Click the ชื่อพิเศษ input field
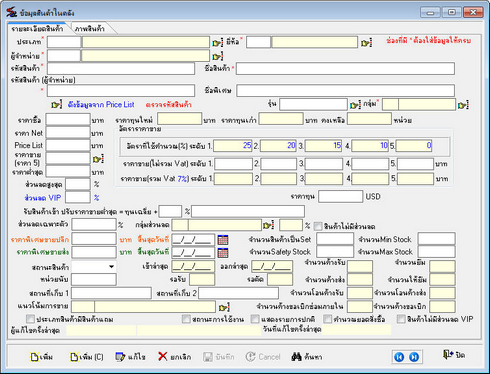This screenshot has height=374, width=490. coord(345,90)
